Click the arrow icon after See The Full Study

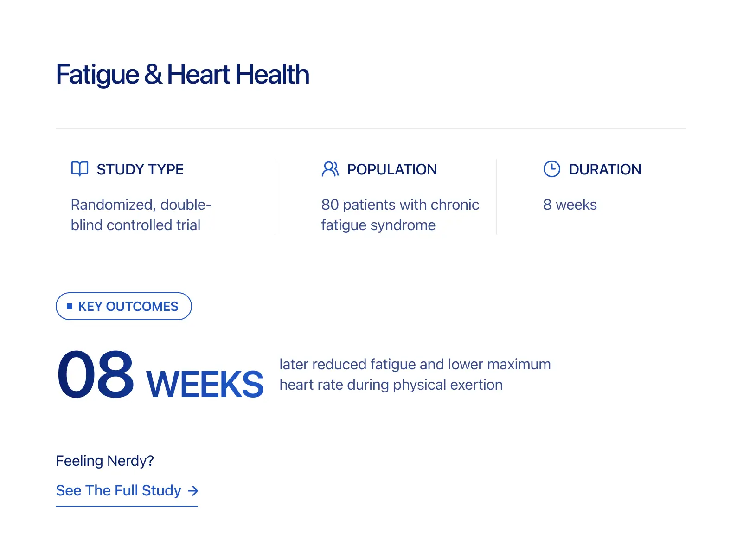(193, 491)
